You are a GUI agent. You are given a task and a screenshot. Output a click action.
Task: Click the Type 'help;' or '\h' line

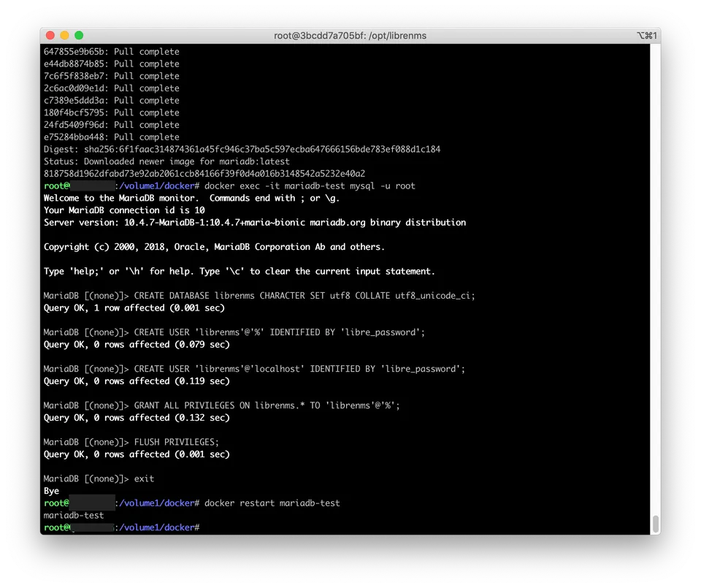coord(240,272)
